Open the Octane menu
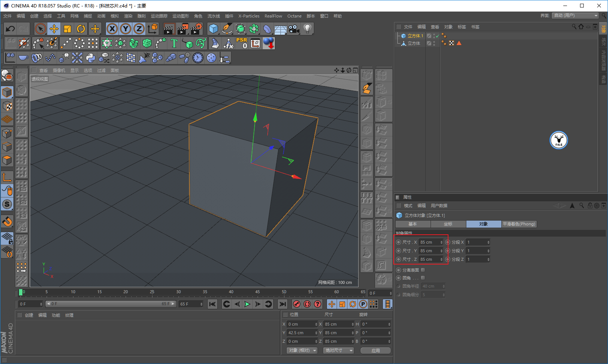Screen dimensions: 608x364 coord(294,16)
